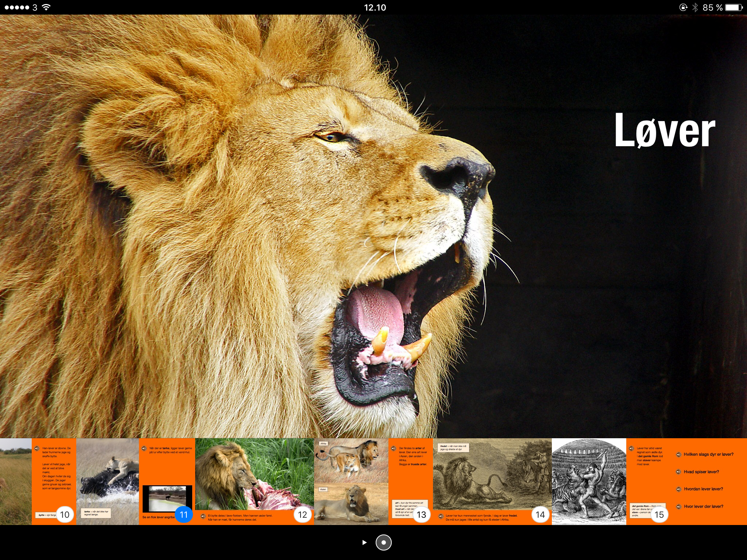Play audio for 'Hvordan lever løver?'
The width and height of the screenshot is (747, 560).
click(678, 489)
